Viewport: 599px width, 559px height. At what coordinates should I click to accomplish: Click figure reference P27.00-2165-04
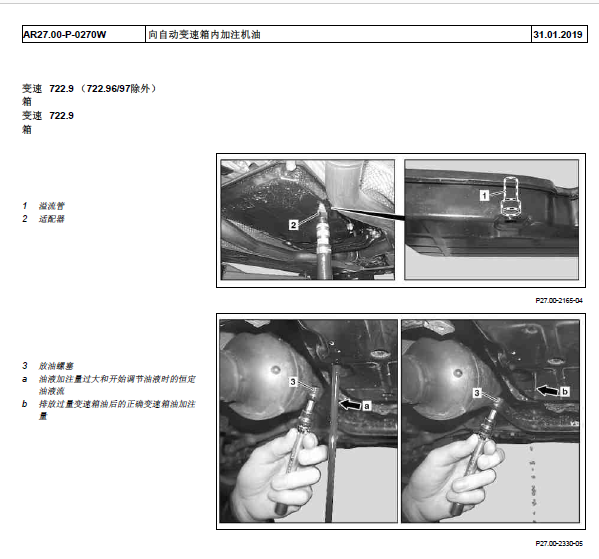tap(559, 301)
